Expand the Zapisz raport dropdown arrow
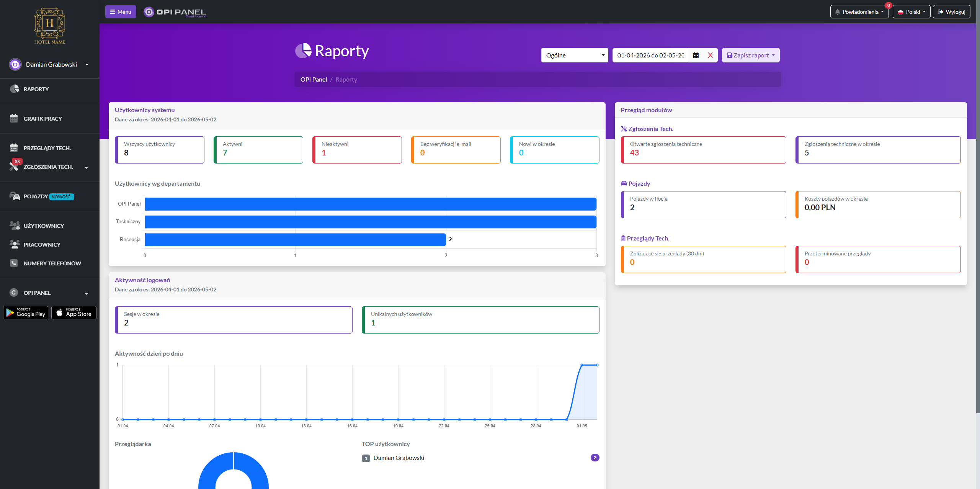This screenshot has width=980, height=489. [773, 55]
